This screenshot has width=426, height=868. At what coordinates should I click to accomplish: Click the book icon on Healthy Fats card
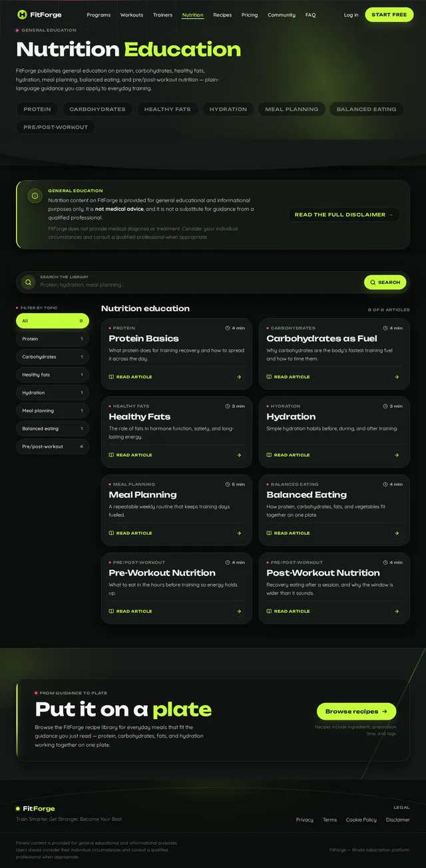[111, 455]
